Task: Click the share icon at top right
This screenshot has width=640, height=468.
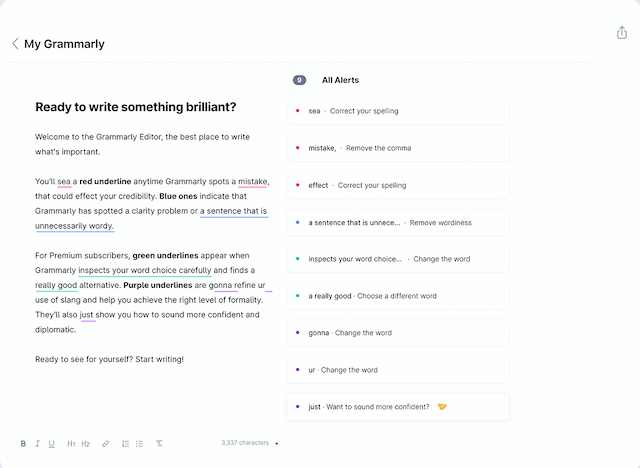Action: click(x=622, y=32)
